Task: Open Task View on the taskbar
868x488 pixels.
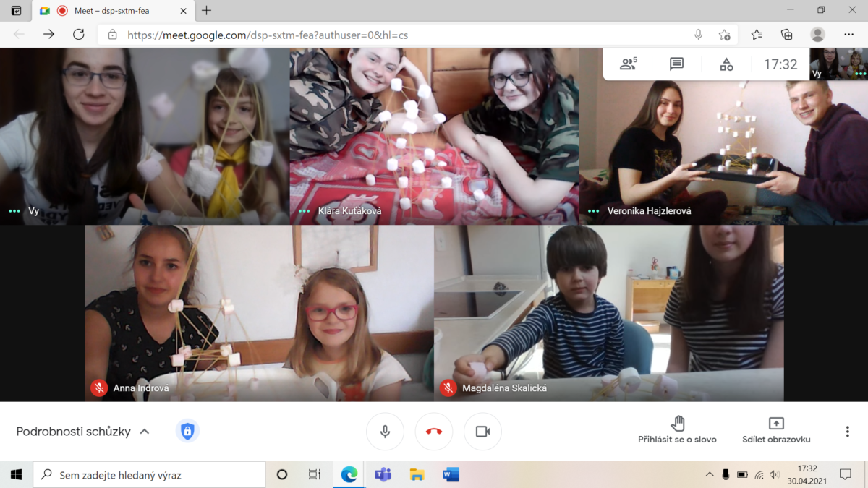Action: point(315,474)
